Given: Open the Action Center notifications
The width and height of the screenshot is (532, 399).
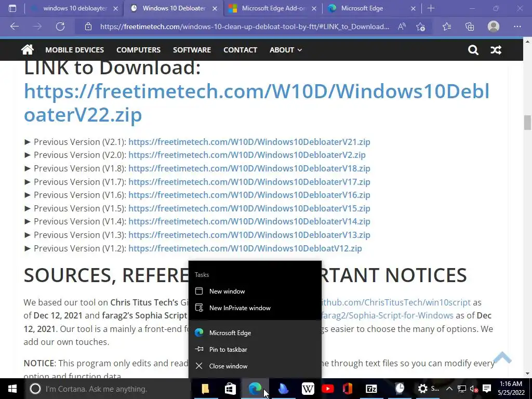Looking at the screenshot, I should coord(487,389).
